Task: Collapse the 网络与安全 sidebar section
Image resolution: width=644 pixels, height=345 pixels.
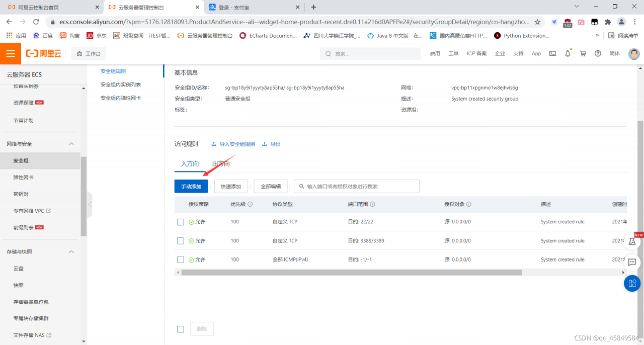Action: [71, 144]
